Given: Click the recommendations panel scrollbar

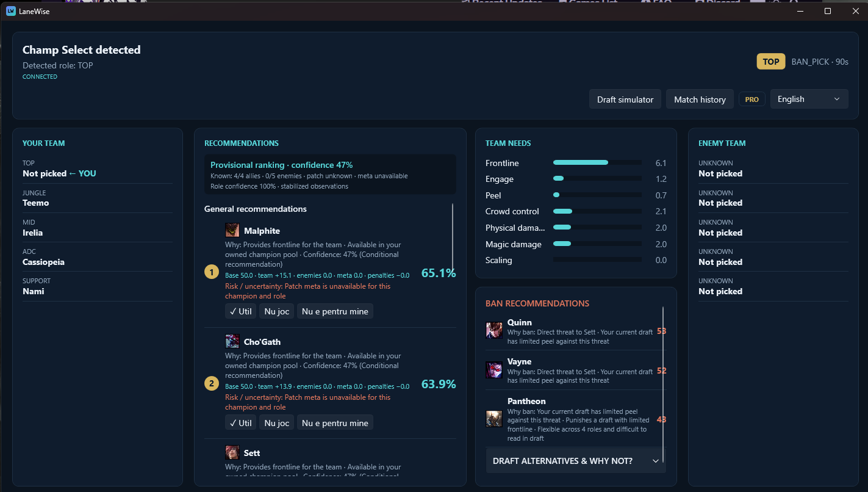Looking at the screenshot, I should [x=453, y=238].
